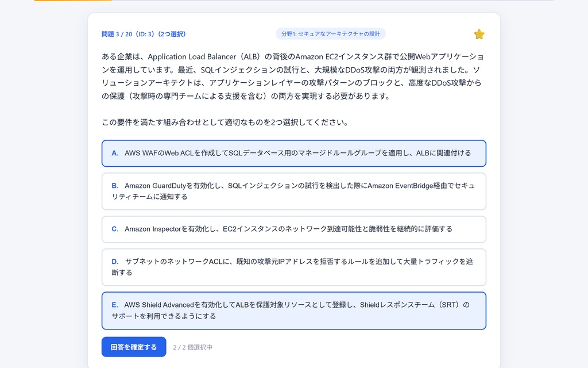Click the question paragraph starting ある企業は
Viewport: 588px width, 368px height.
point(293,76)
